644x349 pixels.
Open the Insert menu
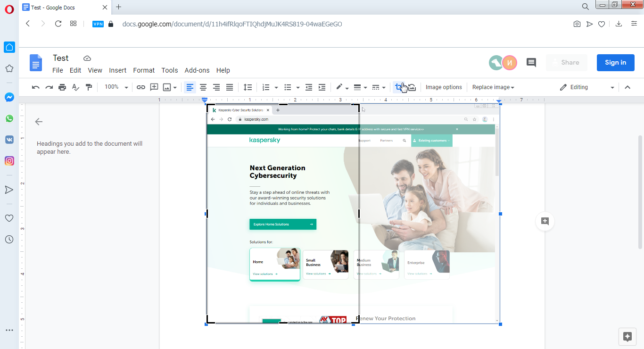point(117,70)
